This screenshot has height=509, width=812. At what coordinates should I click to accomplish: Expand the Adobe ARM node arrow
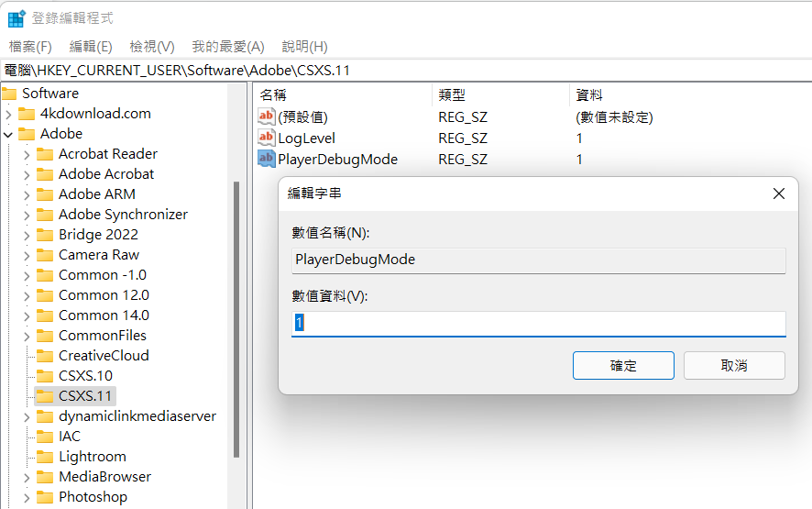tap(27, 195)
